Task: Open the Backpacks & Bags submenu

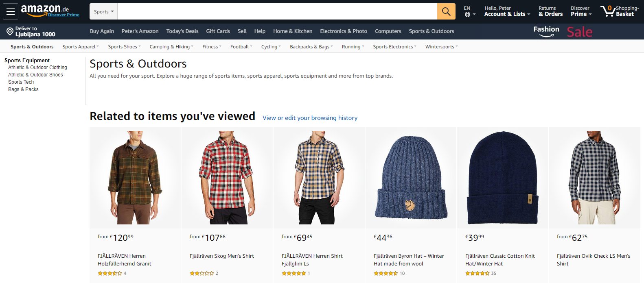Action: click(x=311, y=47)
